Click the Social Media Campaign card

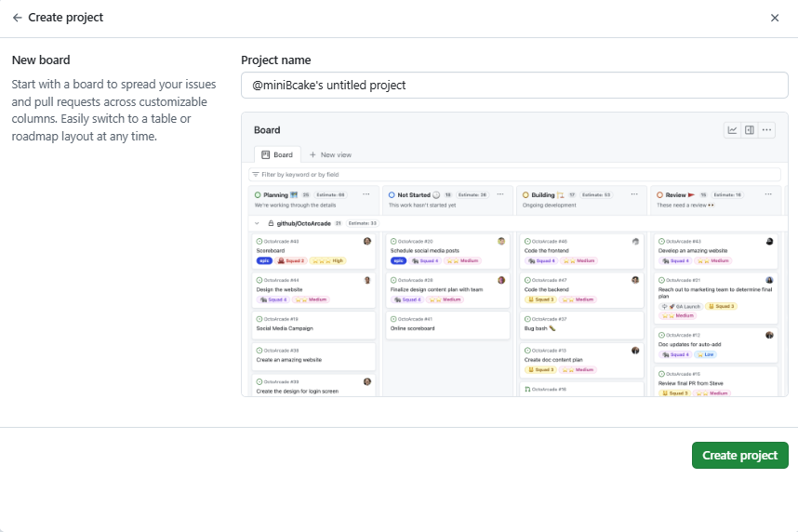pos(313,326)
